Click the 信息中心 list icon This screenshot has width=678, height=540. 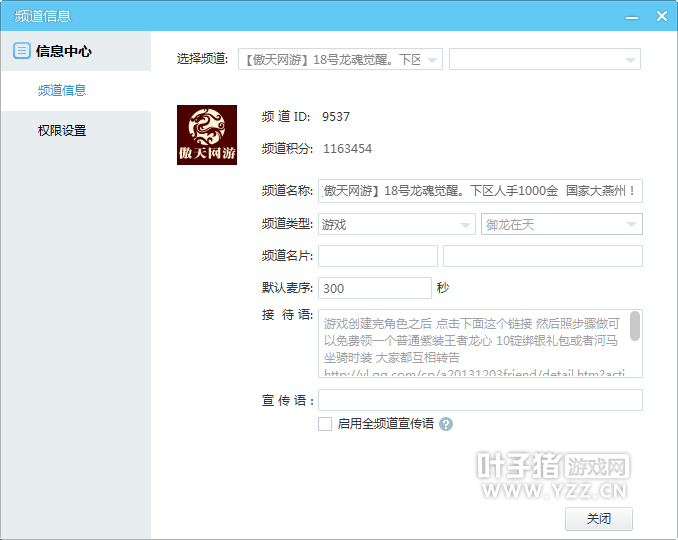(21, 51)
